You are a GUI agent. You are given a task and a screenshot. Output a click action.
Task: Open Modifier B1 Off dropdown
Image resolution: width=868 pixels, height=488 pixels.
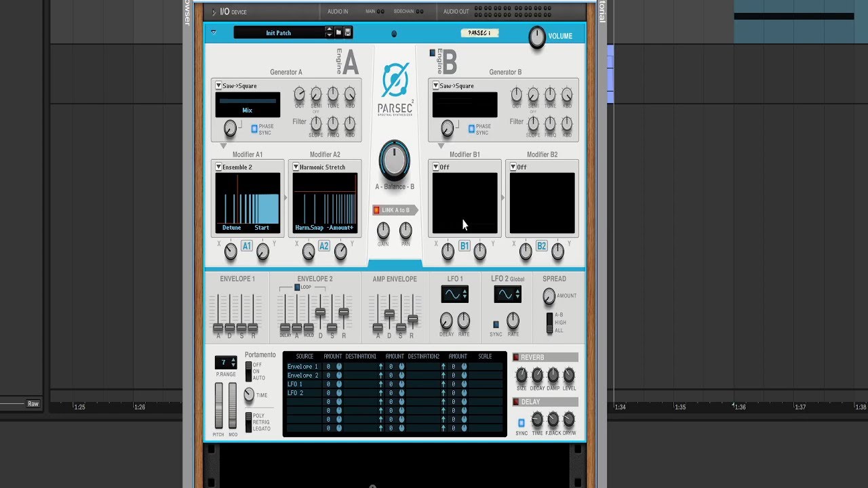pos(436,167)
